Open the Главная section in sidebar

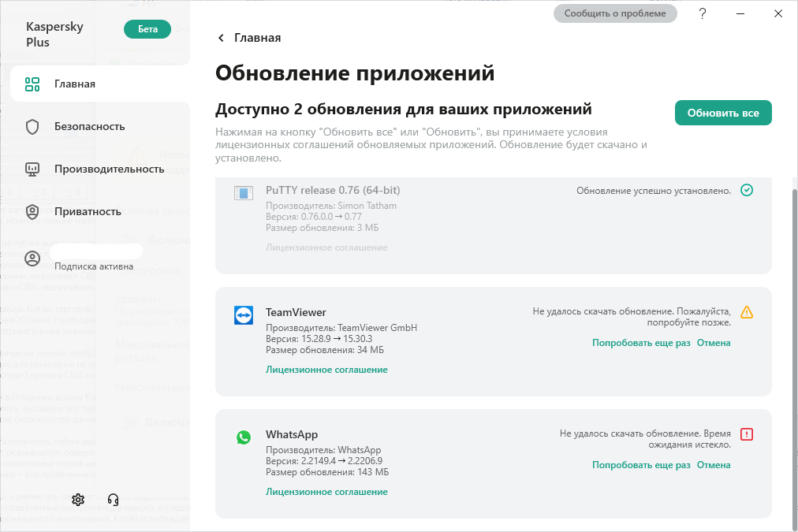pos(99,84)
